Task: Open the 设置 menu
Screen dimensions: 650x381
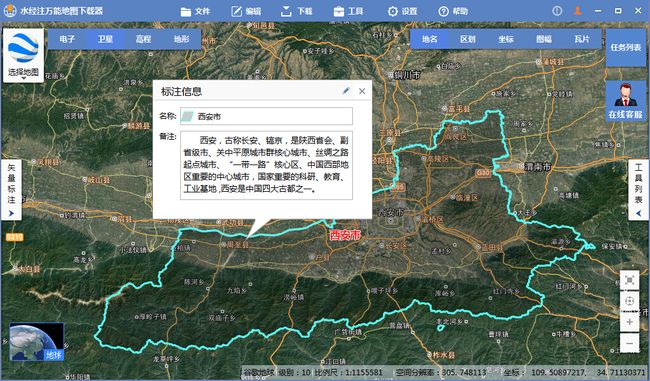Action: point(402,11)
